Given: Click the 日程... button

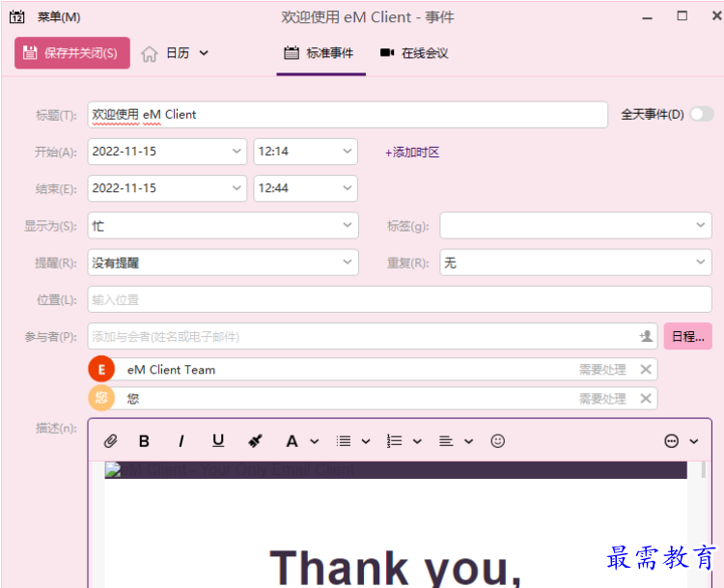Looking at the screenshot, I should 688,336.
